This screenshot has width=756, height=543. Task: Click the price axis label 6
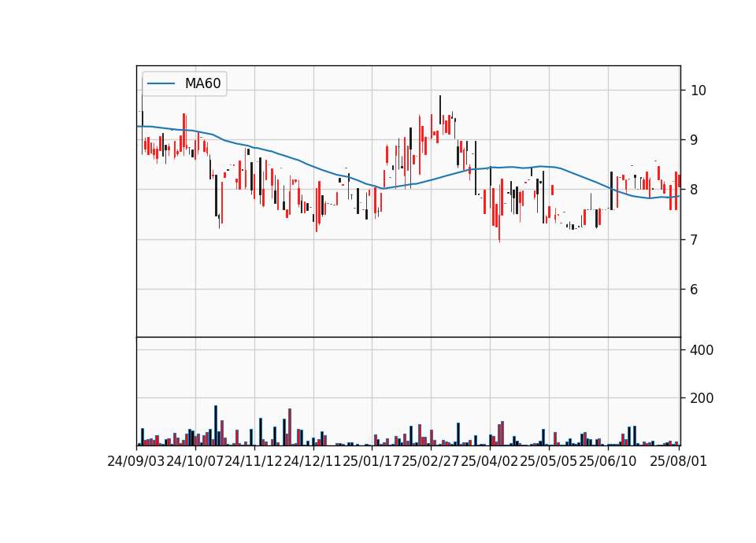pyautogui.click(x=695, y=289)
